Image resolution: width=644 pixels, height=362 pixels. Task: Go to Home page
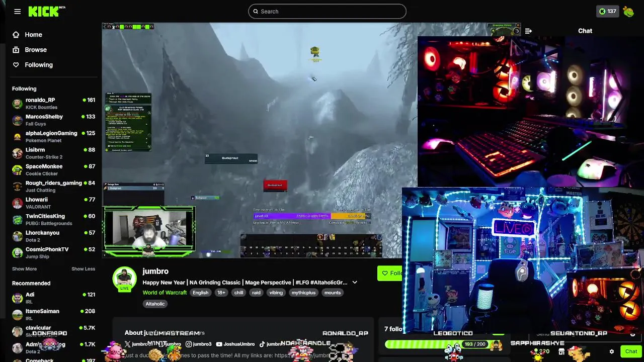click(x=34, y=35)
